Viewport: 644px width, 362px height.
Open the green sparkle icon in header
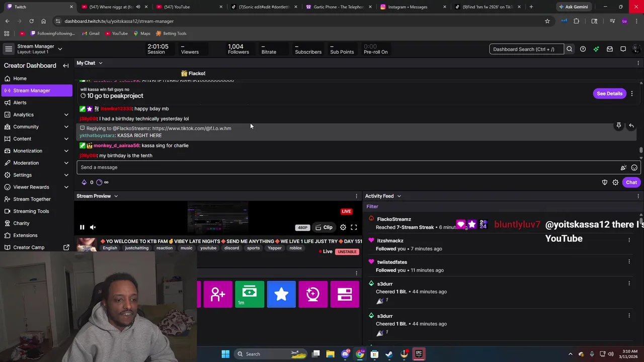[x=596, y=49]
